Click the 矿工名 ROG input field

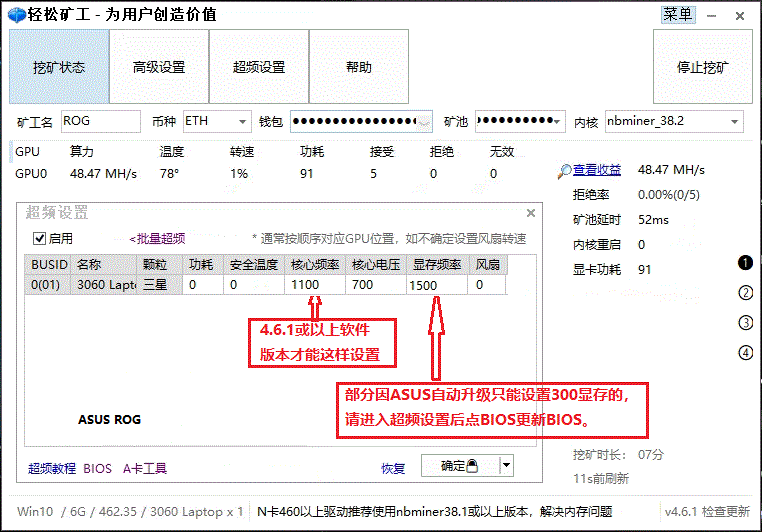coord(100,121)
